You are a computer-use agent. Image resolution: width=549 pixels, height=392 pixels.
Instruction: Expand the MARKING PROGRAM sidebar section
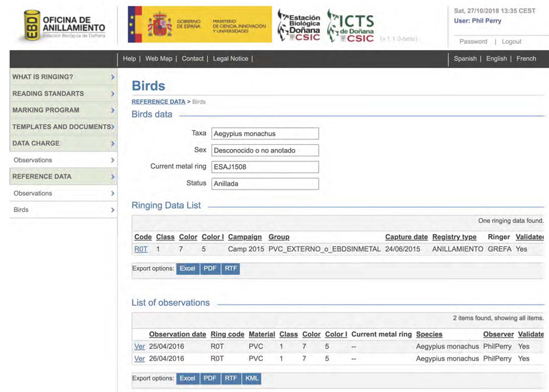point(63,110)
